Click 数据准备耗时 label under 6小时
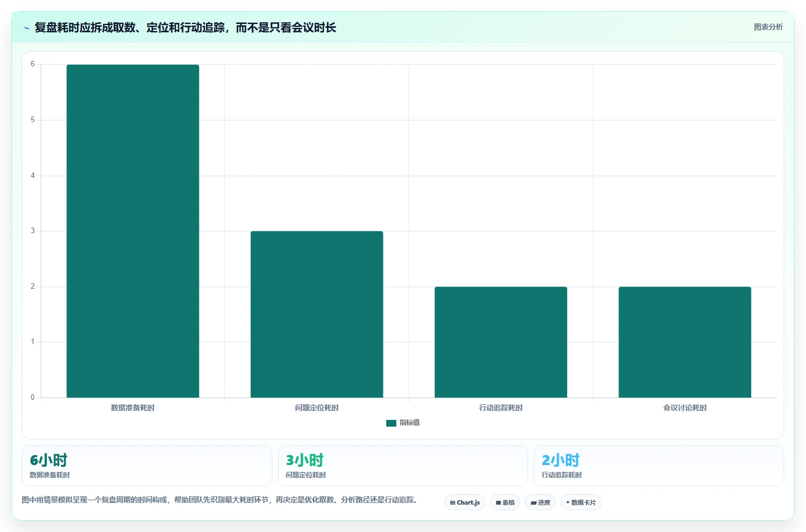The image size is (806, 532). (50, 475)
